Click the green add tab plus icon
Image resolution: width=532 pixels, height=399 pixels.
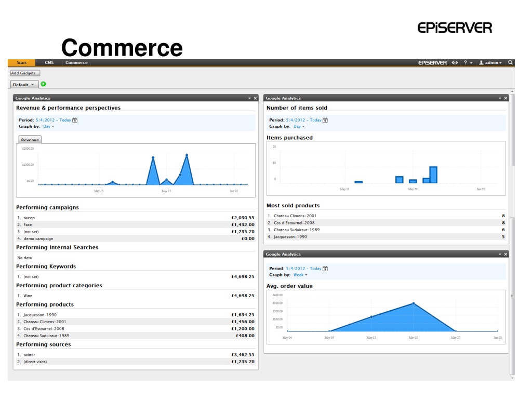[x=43, y=84]
